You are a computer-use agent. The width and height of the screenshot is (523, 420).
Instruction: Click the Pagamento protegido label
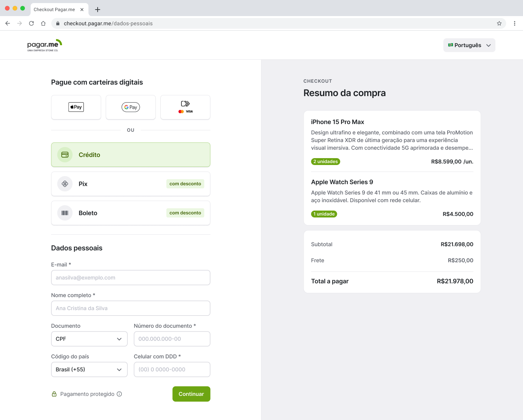pos(87,394)
